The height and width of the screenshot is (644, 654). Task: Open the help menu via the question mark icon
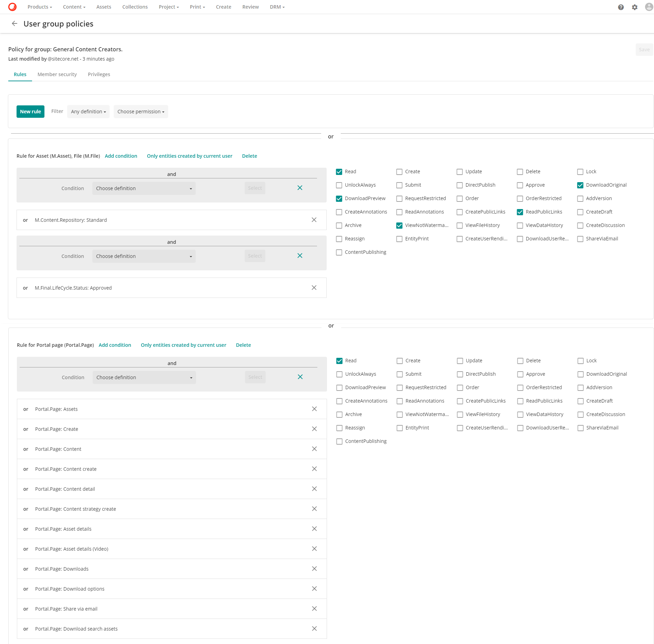[x=621, y=7]
